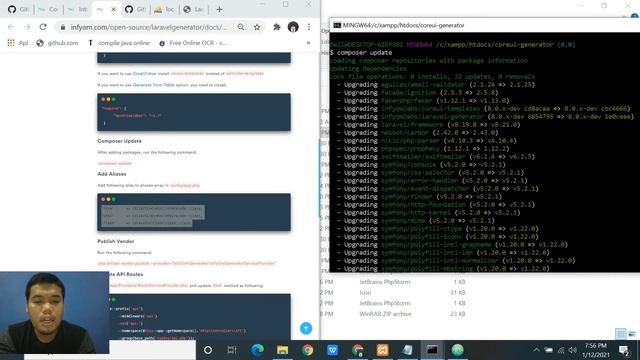The height and width of the screenshot is (360, 640).
Task: Click the address bar URL infyom.com
Action: pos(149,27)
